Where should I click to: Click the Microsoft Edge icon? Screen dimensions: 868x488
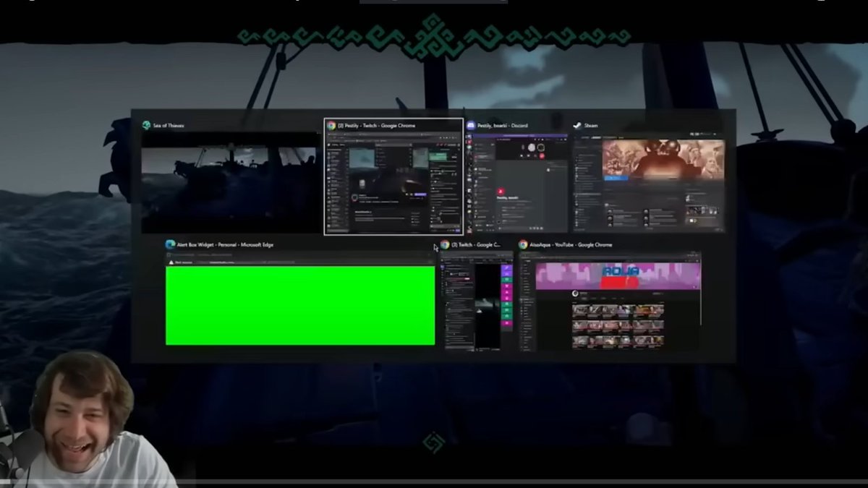[x=170, y=244]
